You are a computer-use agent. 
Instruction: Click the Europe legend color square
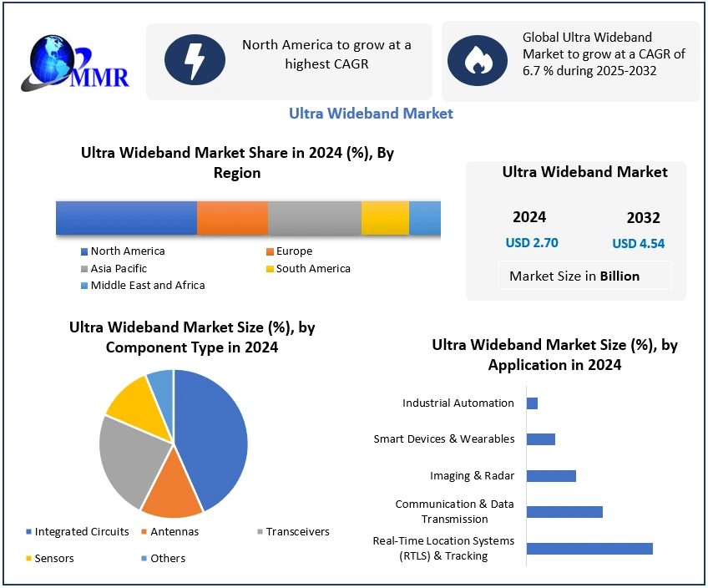270,251
